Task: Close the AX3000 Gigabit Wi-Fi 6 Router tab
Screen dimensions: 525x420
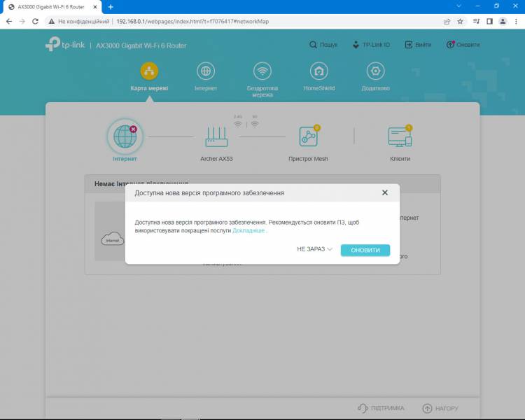Action: (95, 7)
